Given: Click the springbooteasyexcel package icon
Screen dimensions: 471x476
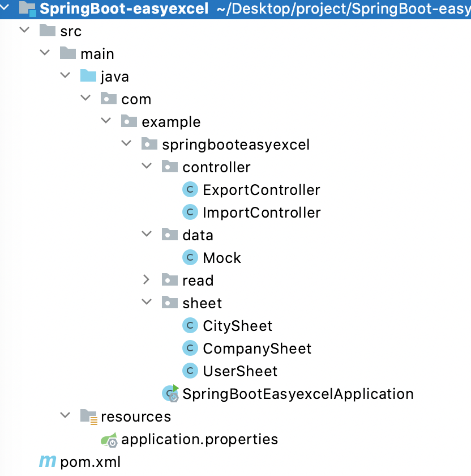Looking at the screenshot, I should point(149,144).
